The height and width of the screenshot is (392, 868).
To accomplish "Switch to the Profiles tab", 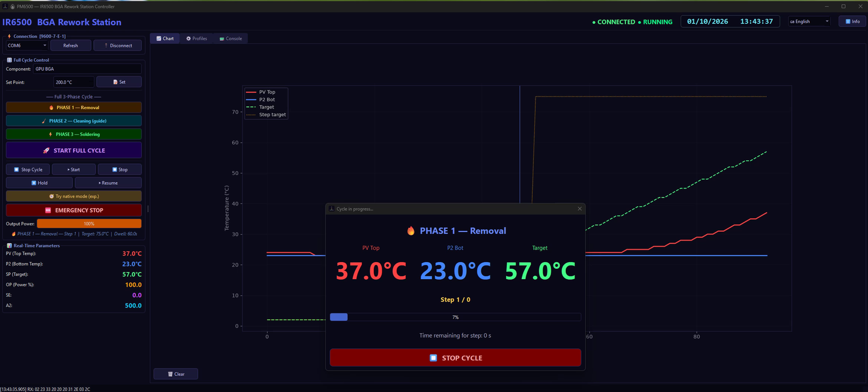I will (x=196, y=39).
